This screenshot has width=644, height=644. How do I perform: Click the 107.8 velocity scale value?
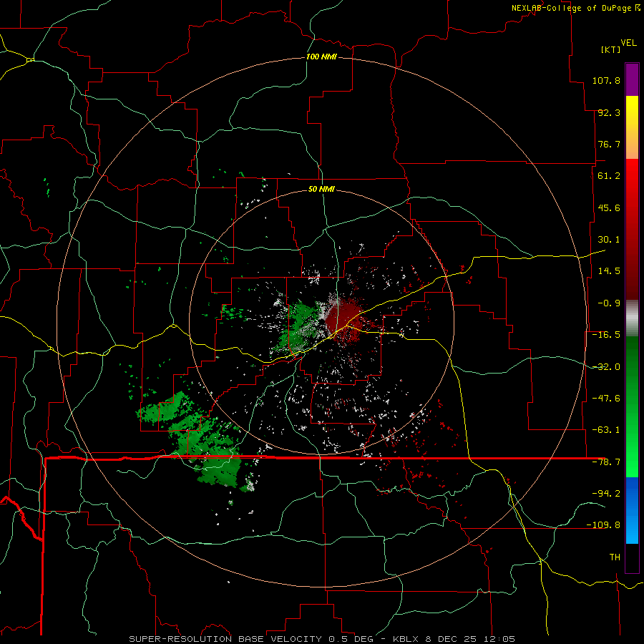tap(606, 80)
